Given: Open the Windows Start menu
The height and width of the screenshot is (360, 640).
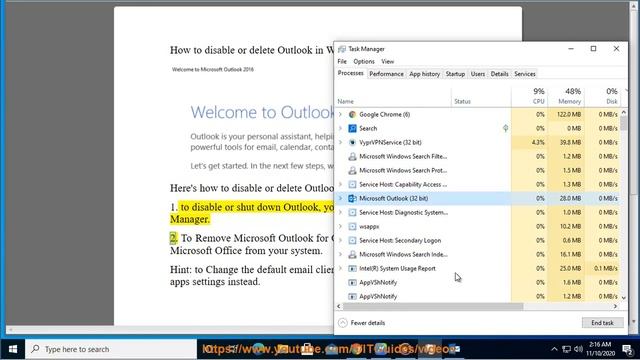Looking at the screenshot, I should coord(13,349).
